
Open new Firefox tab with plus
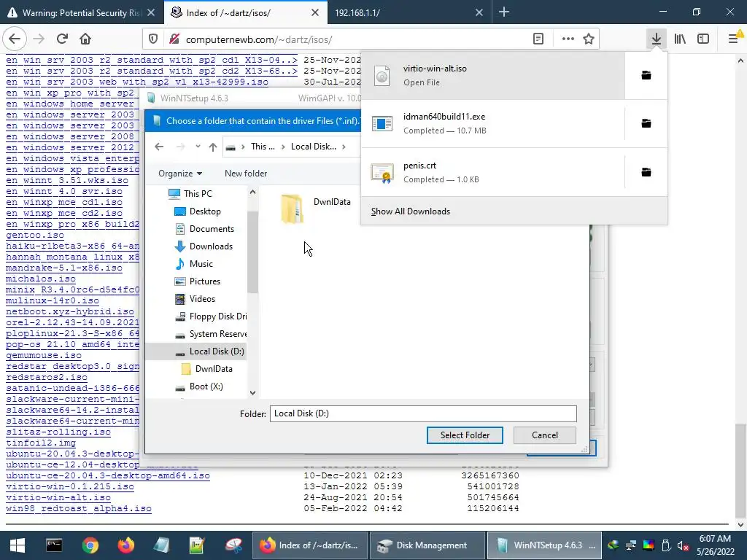(x=504, y=12)
